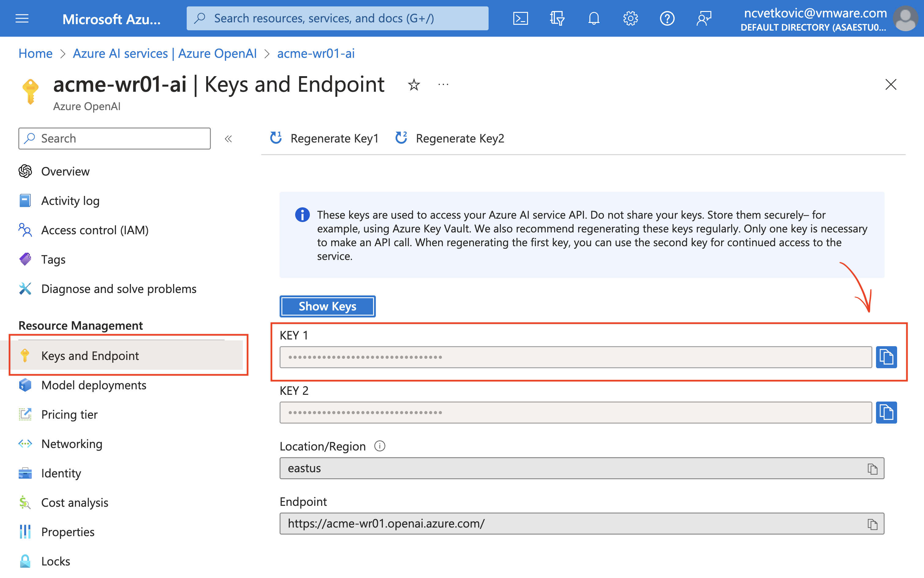Open Properties menu item
Screen dimensions: 924x578
(68, 532)
